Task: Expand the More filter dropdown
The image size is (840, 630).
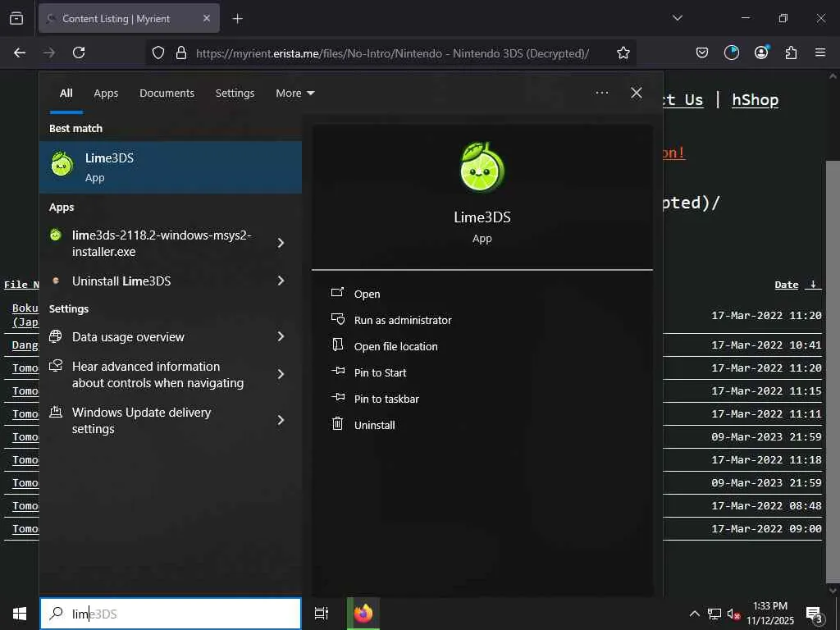Action: [295, 94]
